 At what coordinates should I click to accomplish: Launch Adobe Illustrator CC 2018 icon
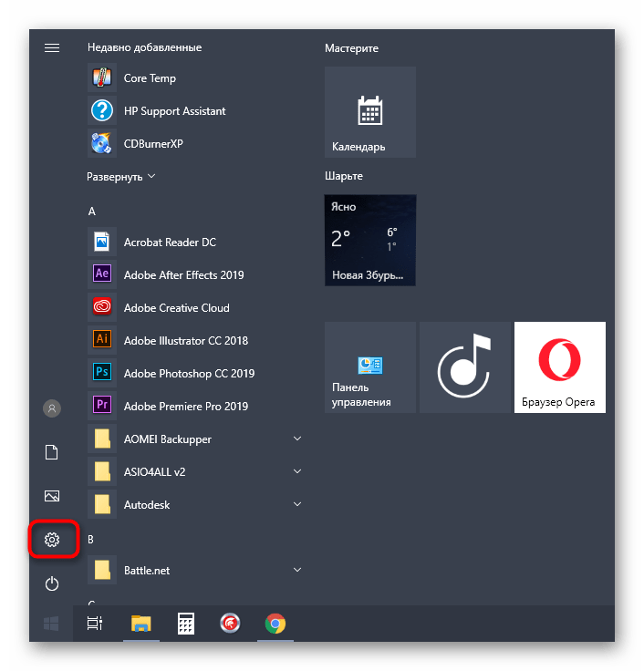(102, 340)
